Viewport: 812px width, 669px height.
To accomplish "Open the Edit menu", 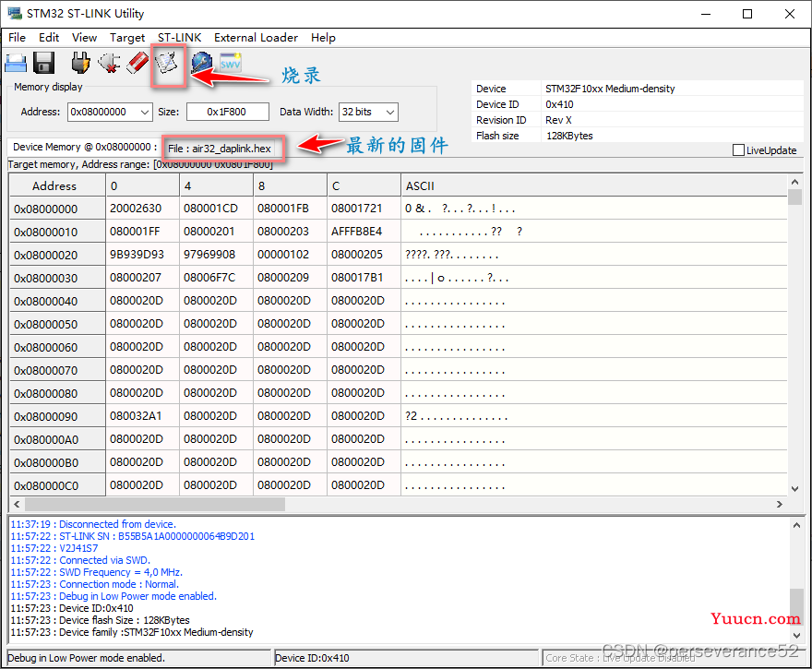I will (x=49, y=38).
